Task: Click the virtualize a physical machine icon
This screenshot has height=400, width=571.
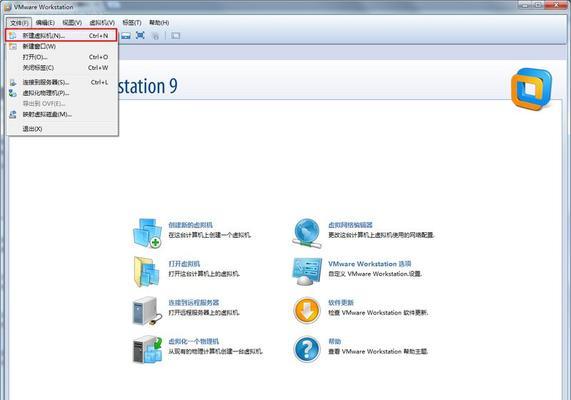Action: (x=147, y=349)
